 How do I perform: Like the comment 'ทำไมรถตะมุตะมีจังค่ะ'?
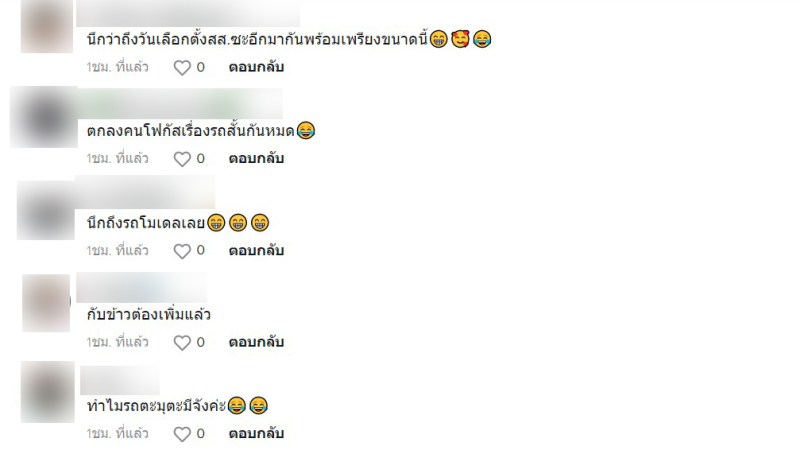coord(182,434)
